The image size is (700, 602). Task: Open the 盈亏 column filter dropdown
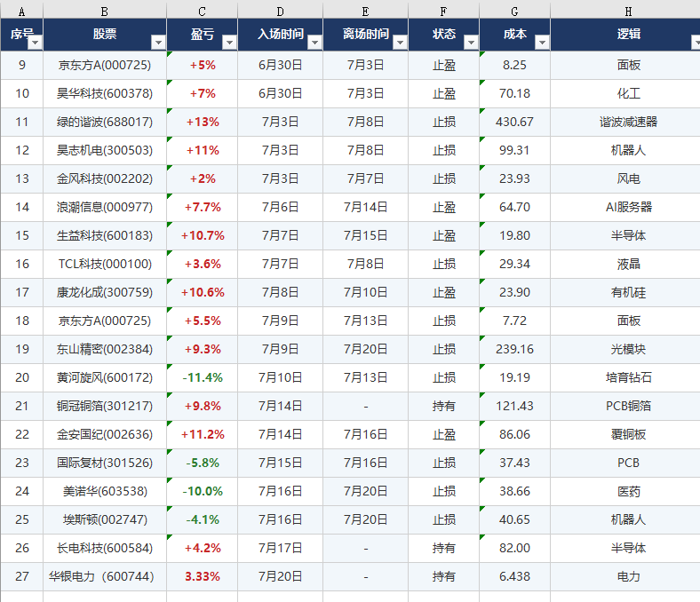coord(229,43)
